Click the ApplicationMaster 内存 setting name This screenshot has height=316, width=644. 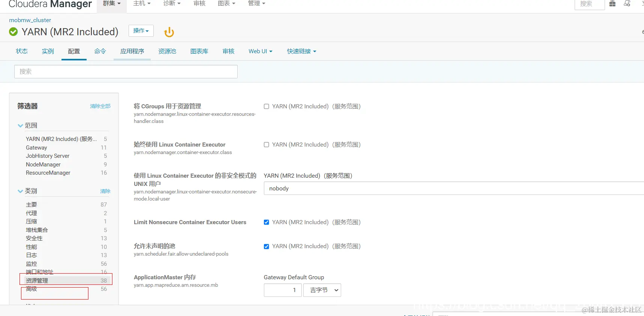pos(165,277)
